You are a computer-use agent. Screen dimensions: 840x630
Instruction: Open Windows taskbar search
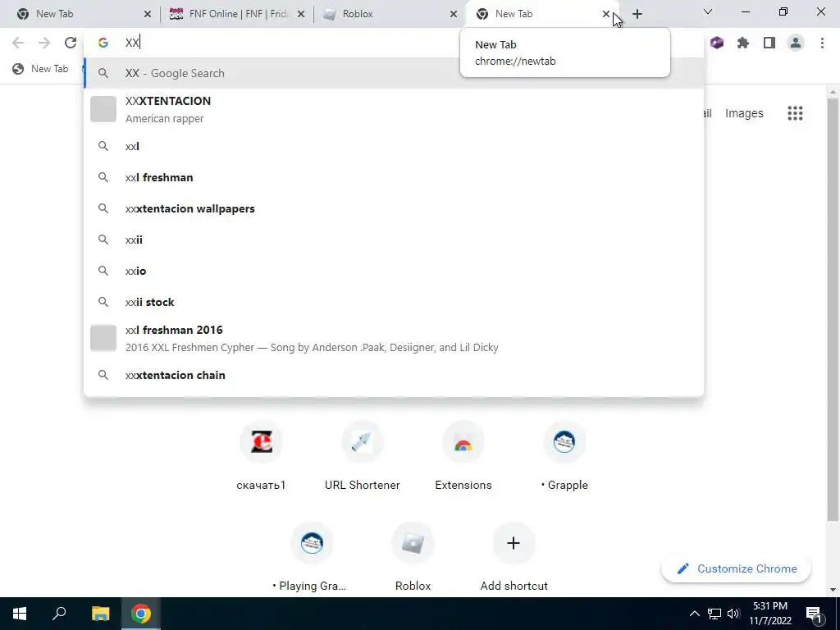coord(59,614)
